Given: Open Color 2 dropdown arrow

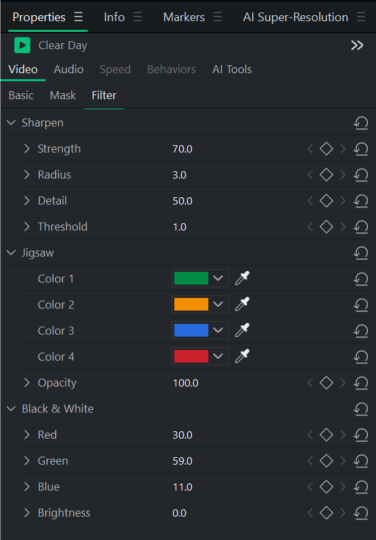Looking at the screenshot, I should tap(218, 304).
